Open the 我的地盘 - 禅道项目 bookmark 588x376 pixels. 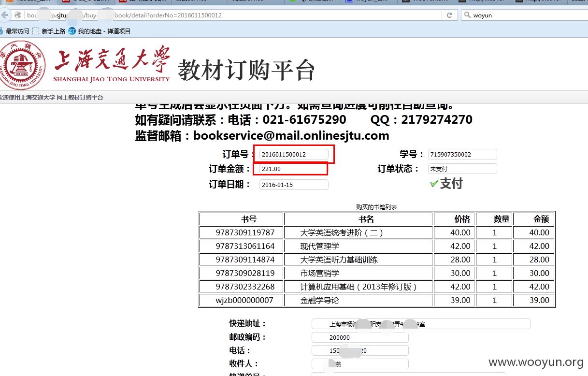(x=100, y=31)
